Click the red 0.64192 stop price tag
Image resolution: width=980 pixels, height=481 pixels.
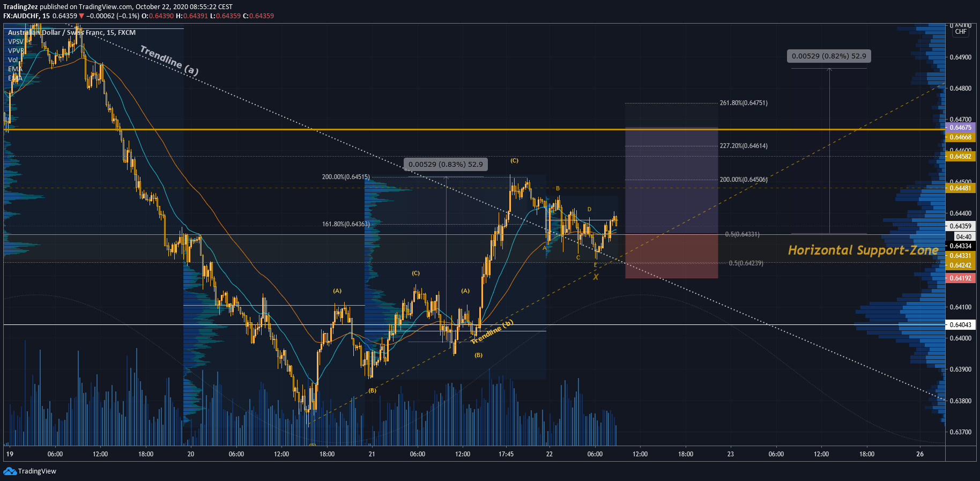pyautogui.click(x=960, y=278)
